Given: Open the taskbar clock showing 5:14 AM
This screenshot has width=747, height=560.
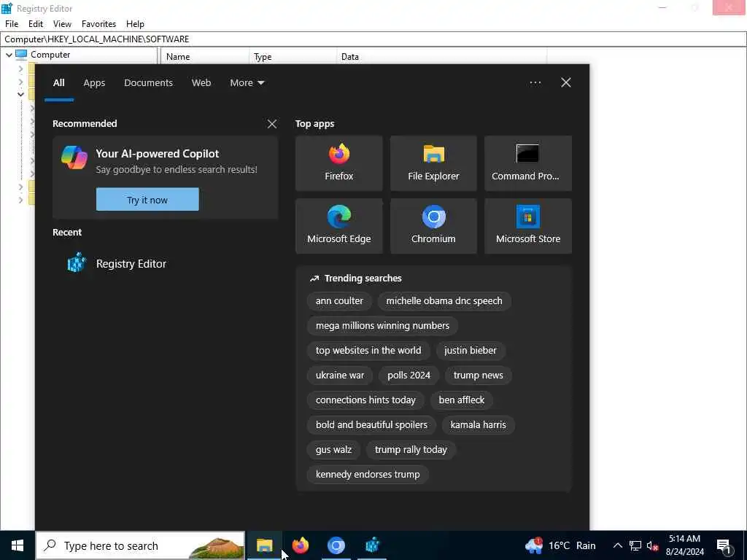Looking at the screenshot, I should (684, 545).
